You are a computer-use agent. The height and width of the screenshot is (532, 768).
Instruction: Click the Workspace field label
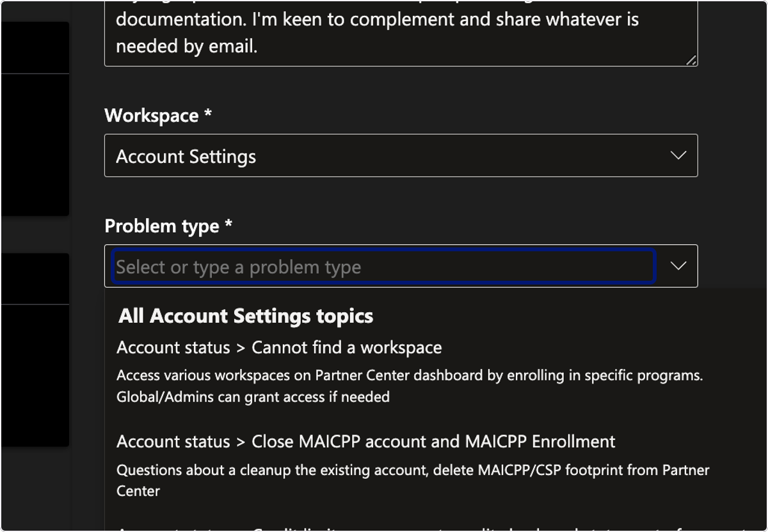[158, 116]
